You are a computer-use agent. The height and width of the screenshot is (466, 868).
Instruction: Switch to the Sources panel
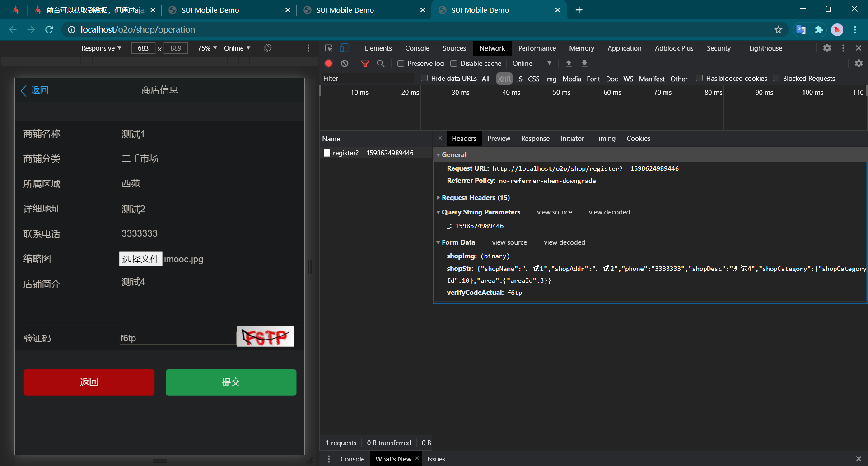coord(454,48)
